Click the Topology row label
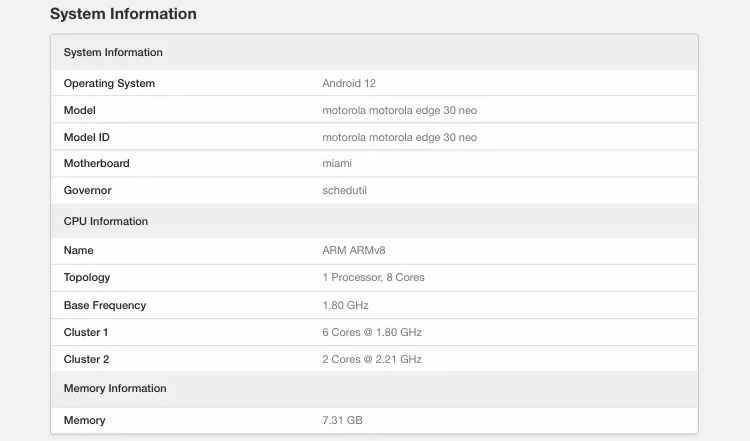The image size is (750, 441). (87, 277)
